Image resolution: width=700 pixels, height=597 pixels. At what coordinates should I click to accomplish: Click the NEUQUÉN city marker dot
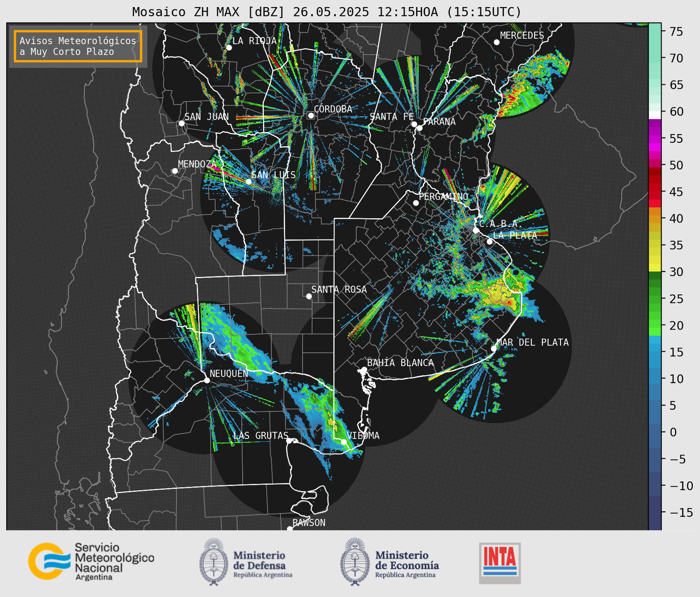[207, 380]
